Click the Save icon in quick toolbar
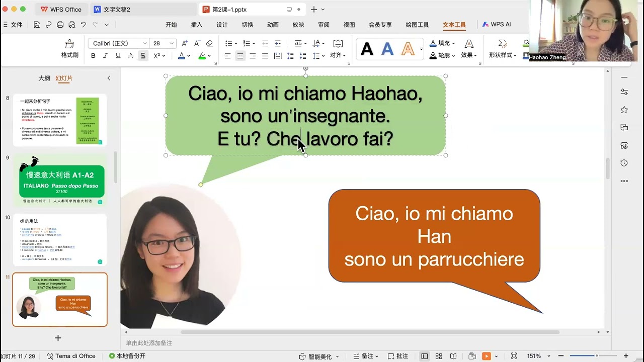The width and height of the screenshot is (644, 362). 37,25
